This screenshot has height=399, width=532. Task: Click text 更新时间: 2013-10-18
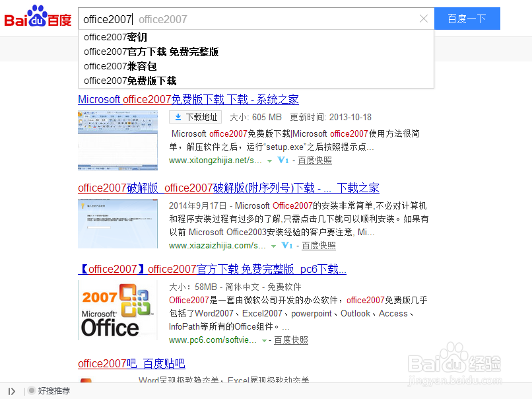(331, 117)
